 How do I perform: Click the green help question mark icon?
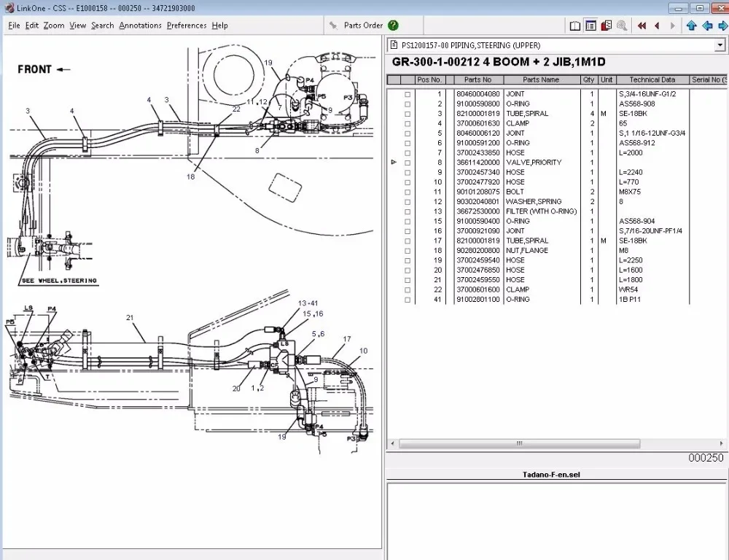click(x=394, y=25)
